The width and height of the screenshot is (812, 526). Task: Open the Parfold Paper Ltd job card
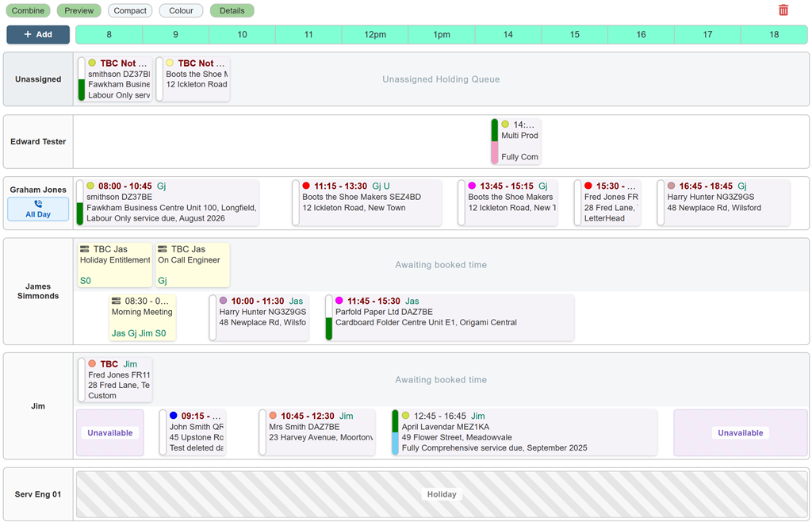pos(450,317)
